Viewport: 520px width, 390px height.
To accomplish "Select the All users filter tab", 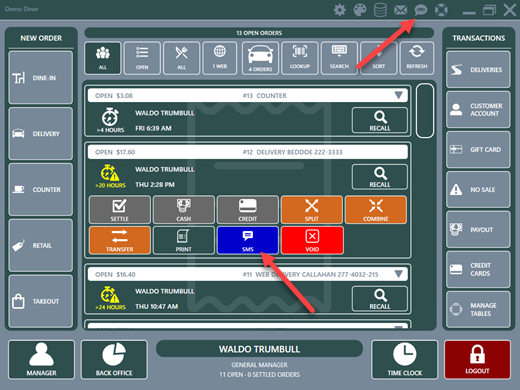I will (x=103, y=58).
